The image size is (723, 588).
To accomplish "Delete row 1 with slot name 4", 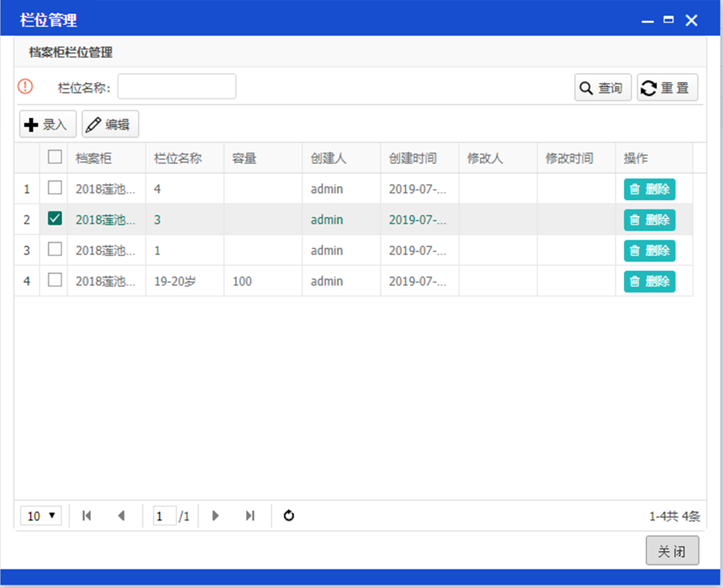I will [x=649, y=189].
